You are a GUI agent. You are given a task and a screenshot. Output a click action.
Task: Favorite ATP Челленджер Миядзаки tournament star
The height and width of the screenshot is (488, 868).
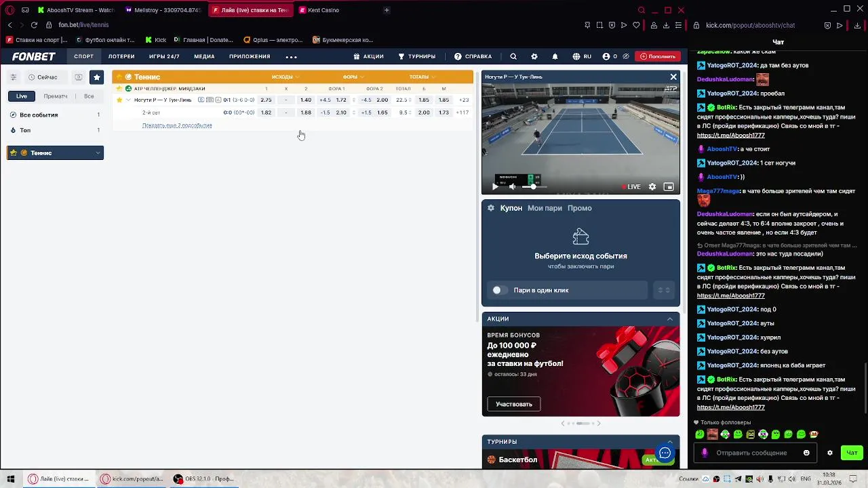[119, 89]
